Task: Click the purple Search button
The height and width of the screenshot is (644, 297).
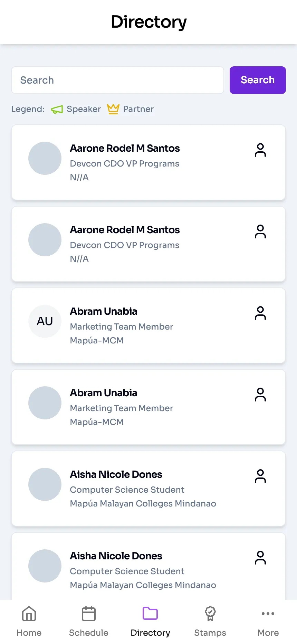Action: [258, 80]
